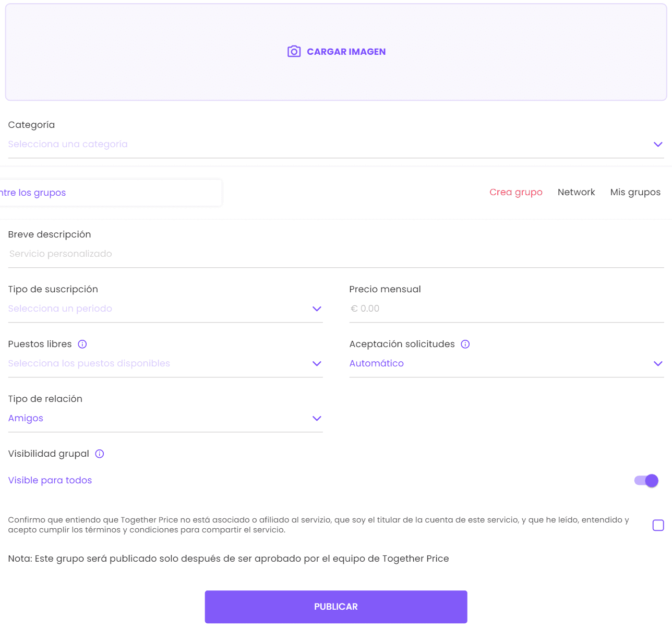Viewport: 672px width, 629px height.
Task: Click info icon beside Aceptación solicitudes
Action: pos(465,344)
